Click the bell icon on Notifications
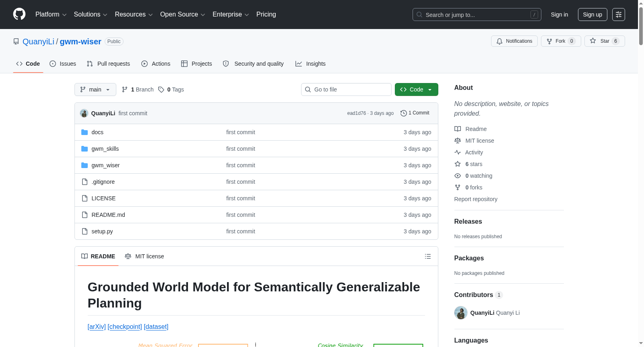 coord(500,41)
